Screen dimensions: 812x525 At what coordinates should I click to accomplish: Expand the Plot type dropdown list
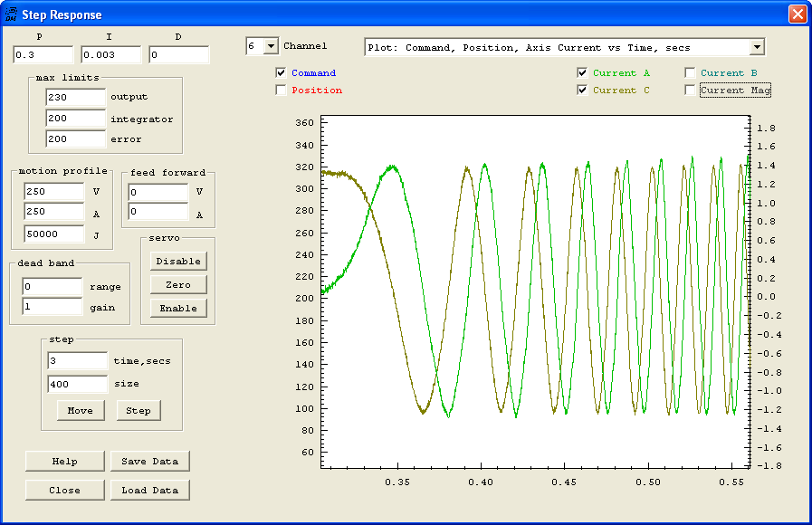(x=757, y=47)
